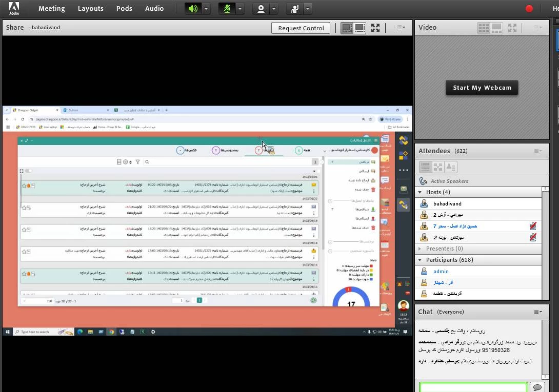Switch attendees to breakout room view

pos(438,167)
